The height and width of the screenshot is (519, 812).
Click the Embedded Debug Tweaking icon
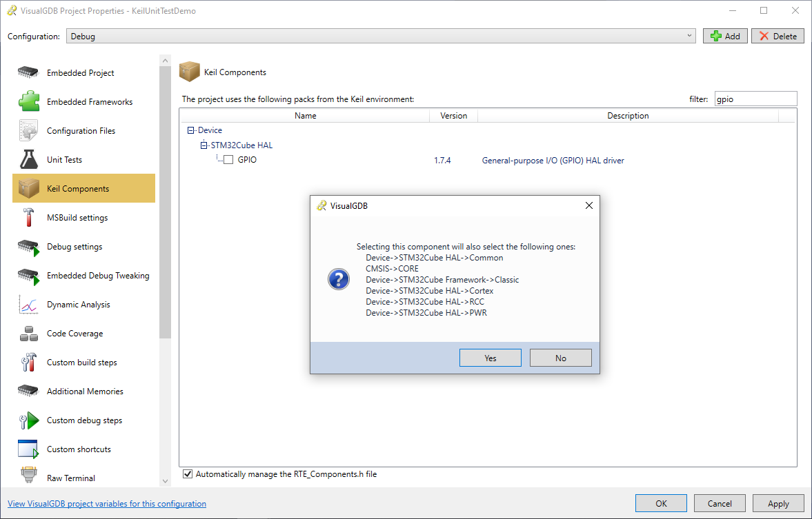click(x=28, y=276)
